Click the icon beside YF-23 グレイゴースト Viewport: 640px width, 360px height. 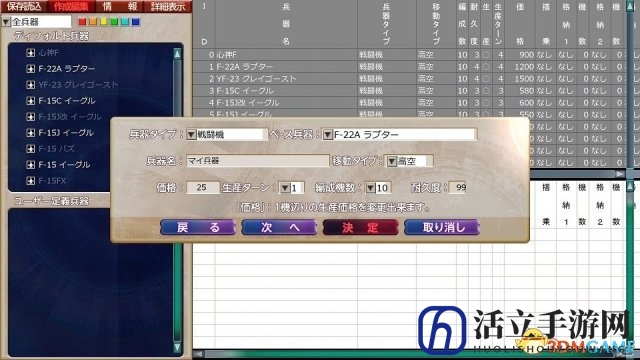click(31, 84)
